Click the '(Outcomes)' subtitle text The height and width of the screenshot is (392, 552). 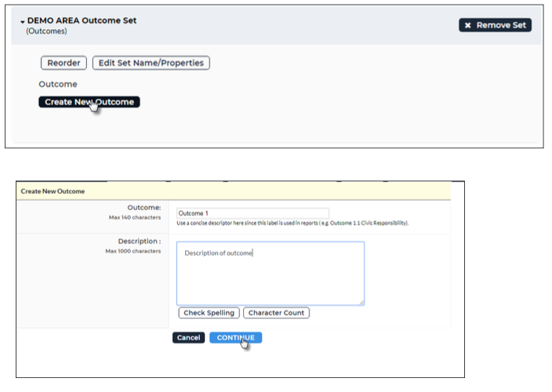click(x=46, y=31)
